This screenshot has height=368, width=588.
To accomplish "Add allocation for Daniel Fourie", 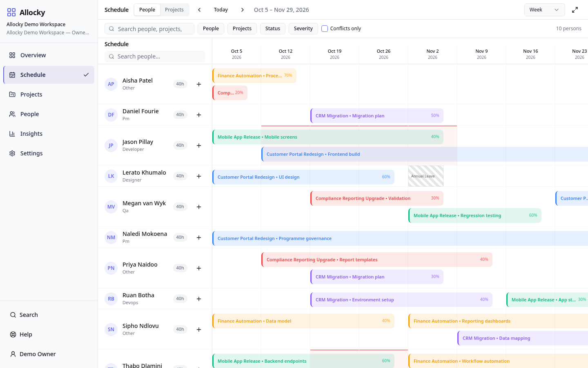I will coord(199,115).
